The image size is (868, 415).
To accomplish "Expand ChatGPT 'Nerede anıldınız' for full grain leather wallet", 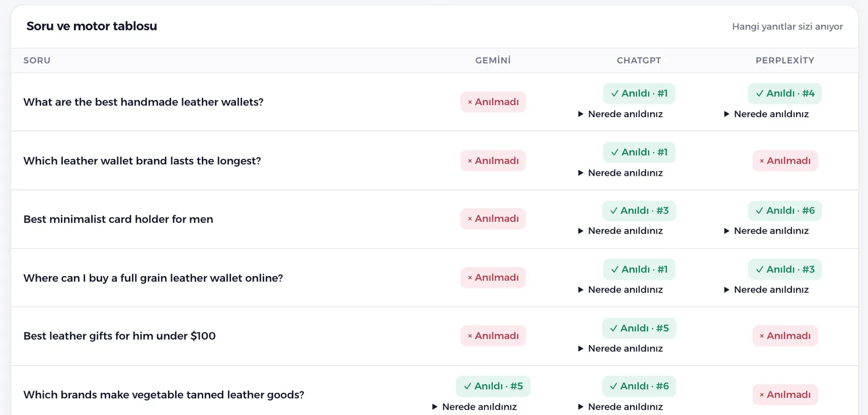I will pyautogui.click(x=621, y=290).
